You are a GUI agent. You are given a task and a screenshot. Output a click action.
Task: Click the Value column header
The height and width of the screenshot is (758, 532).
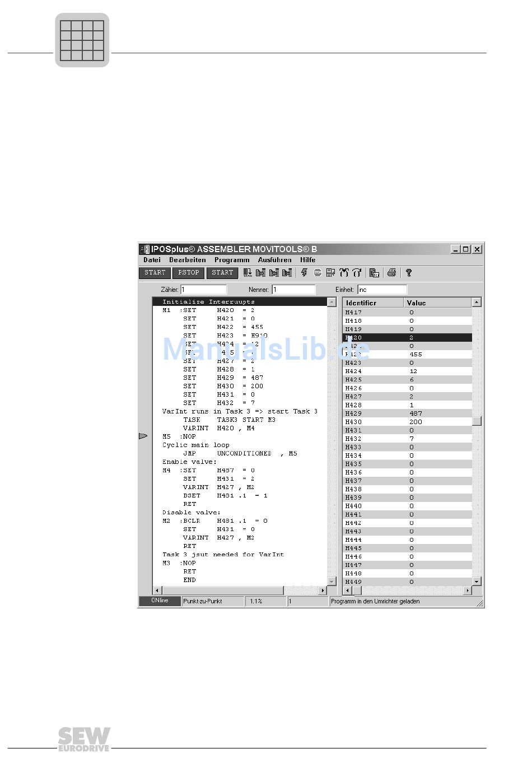tap(437, 303)
